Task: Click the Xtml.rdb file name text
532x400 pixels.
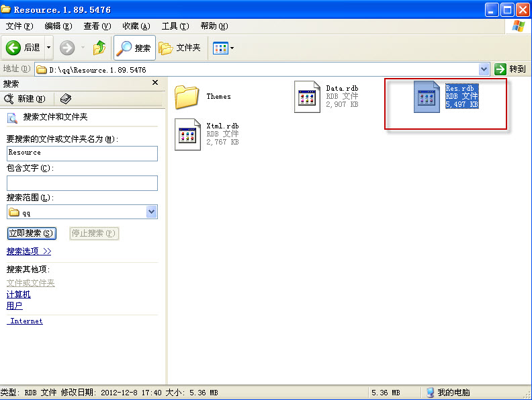Action: (x=222, y=126)
